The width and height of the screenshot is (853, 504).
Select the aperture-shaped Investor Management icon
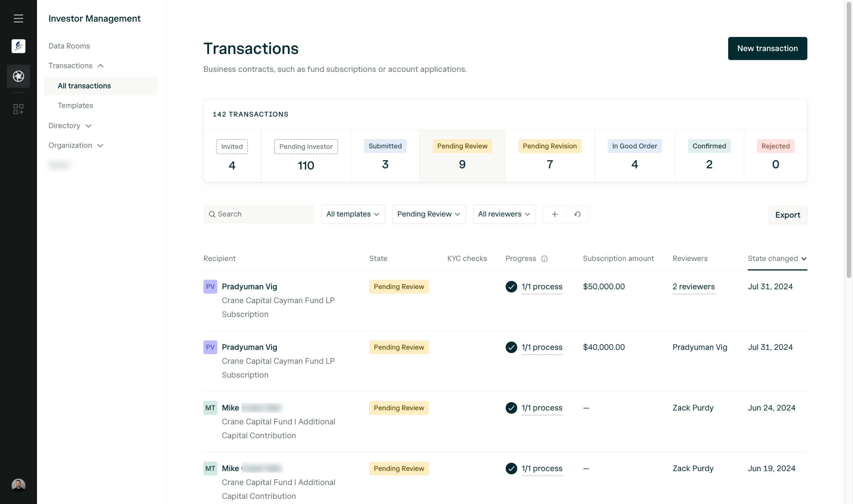pos(18,76)
